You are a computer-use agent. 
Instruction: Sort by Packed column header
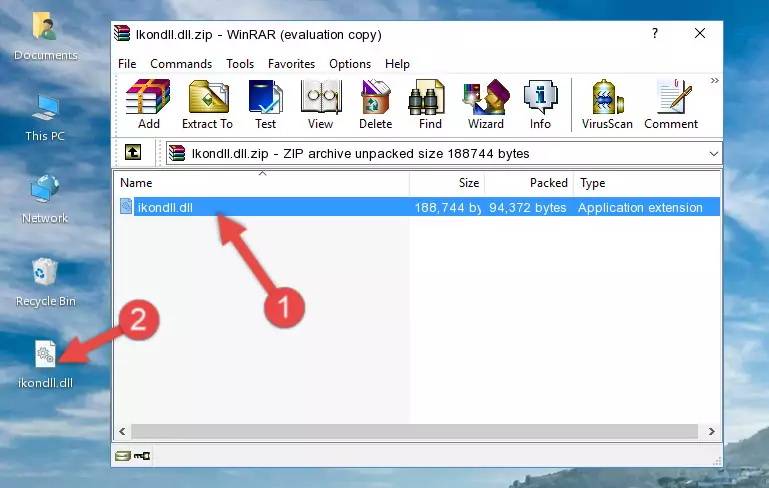point(529,183)
